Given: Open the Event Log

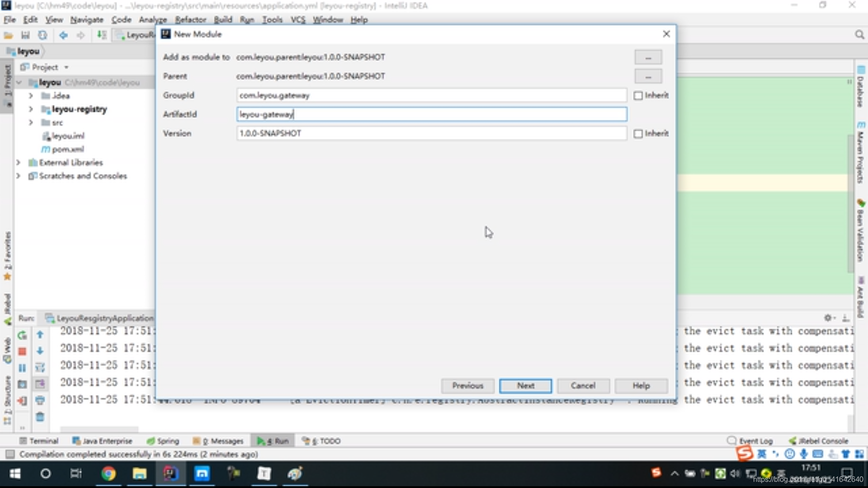Looking at the screenshot, I should [750, 441].
